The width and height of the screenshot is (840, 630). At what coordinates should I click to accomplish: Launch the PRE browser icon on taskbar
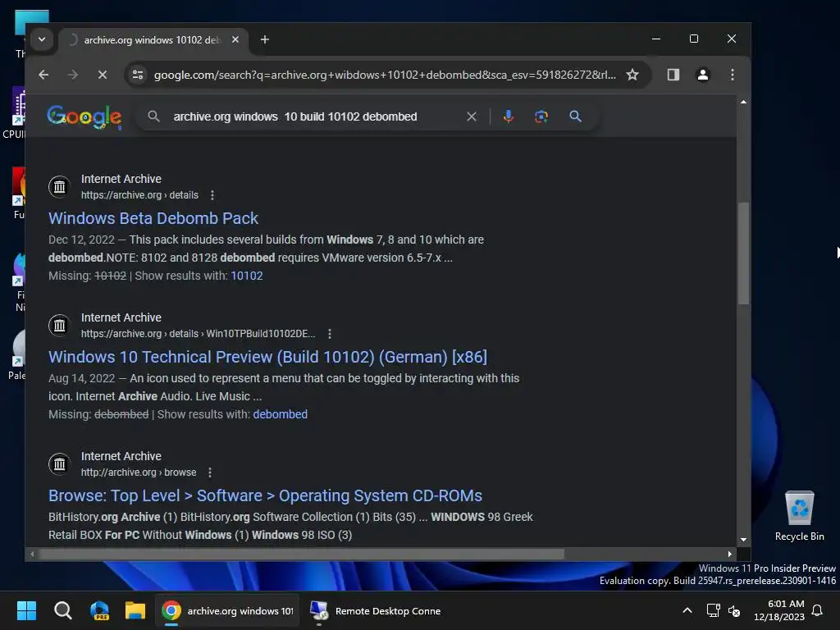click(x=99, y=610)
